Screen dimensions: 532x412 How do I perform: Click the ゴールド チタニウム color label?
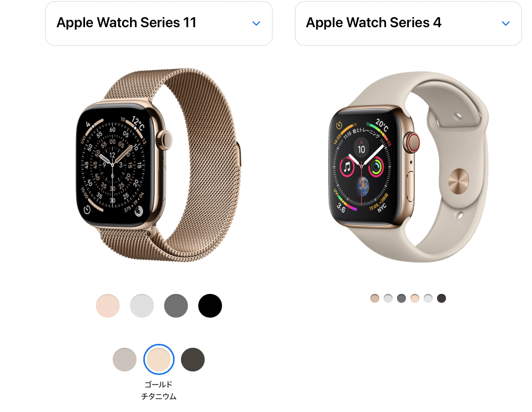159,390
